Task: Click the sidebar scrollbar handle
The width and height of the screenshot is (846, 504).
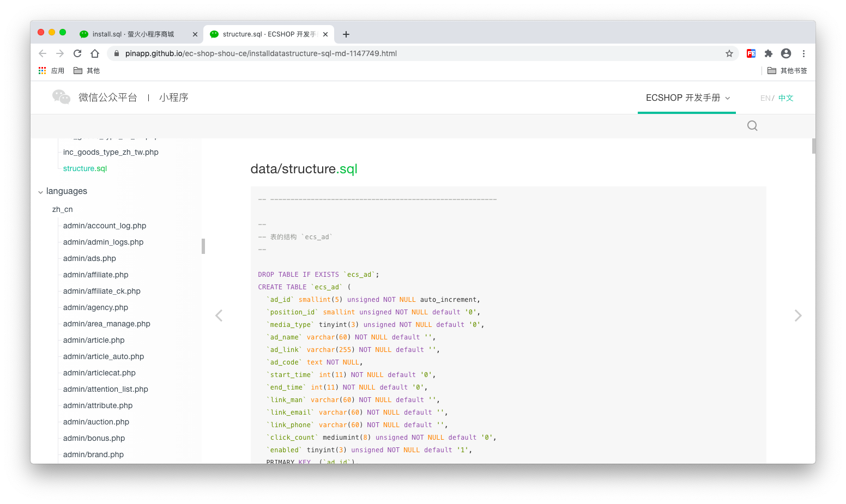Action: click(203, 246)
